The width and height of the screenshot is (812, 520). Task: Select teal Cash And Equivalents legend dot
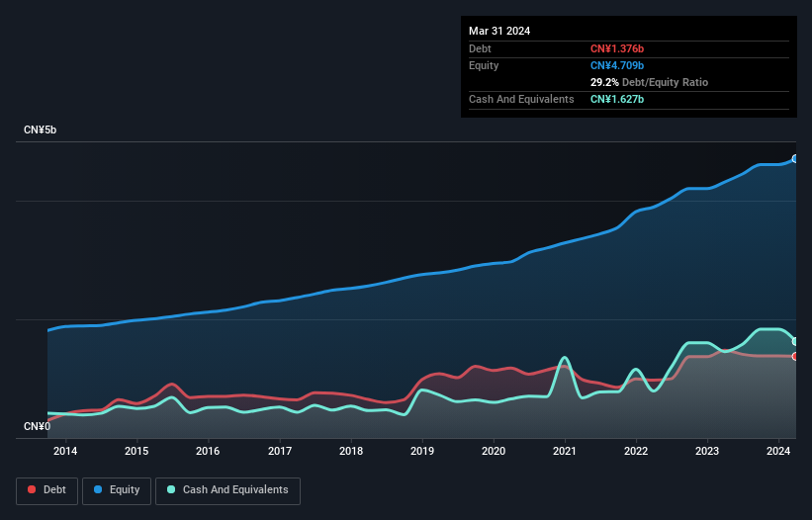[x=172, y=490]
